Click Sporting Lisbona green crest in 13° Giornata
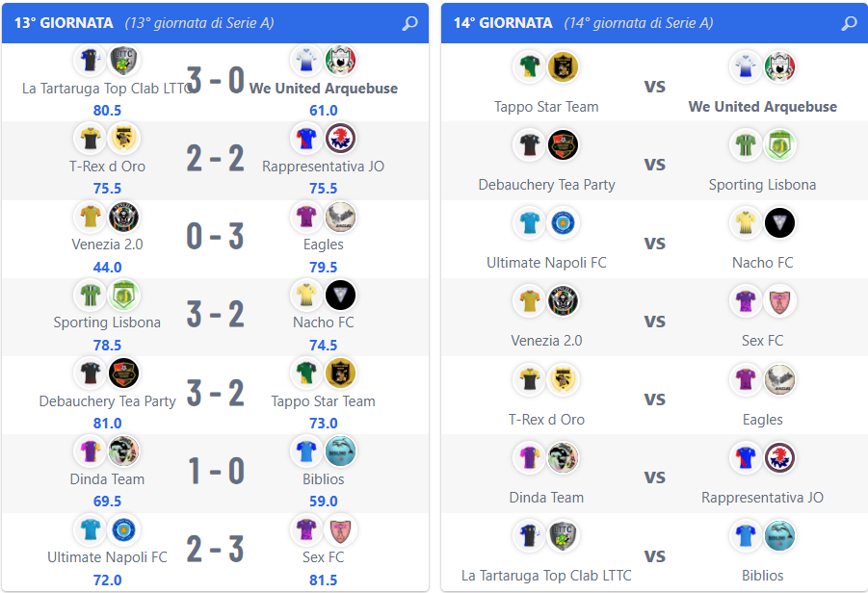The width and height of the screenshot is (868, 593). pyautogui.click(x=123, y=295)
